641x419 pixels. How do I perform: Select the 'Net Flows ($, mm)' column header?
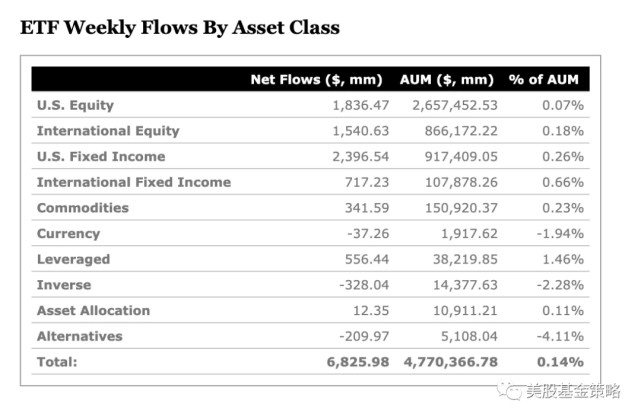pyautogui.click(x=316, y=79)
